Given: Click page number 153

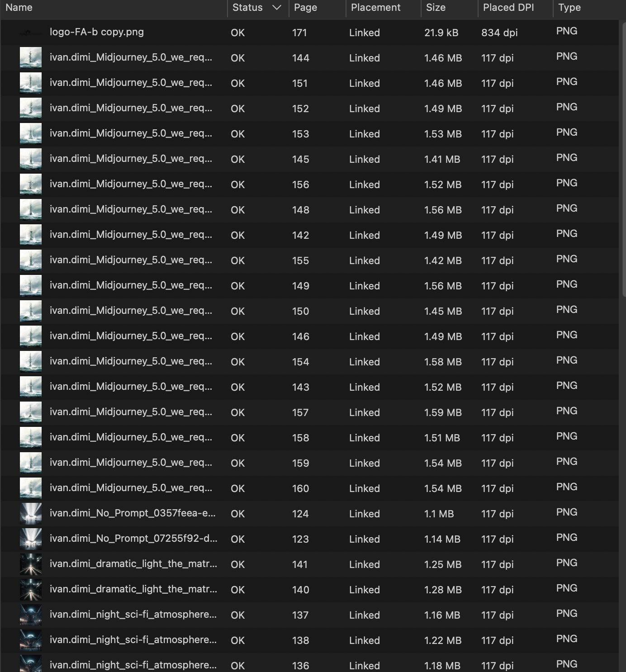Looking at the screenshot, I should tap(300, 134).
